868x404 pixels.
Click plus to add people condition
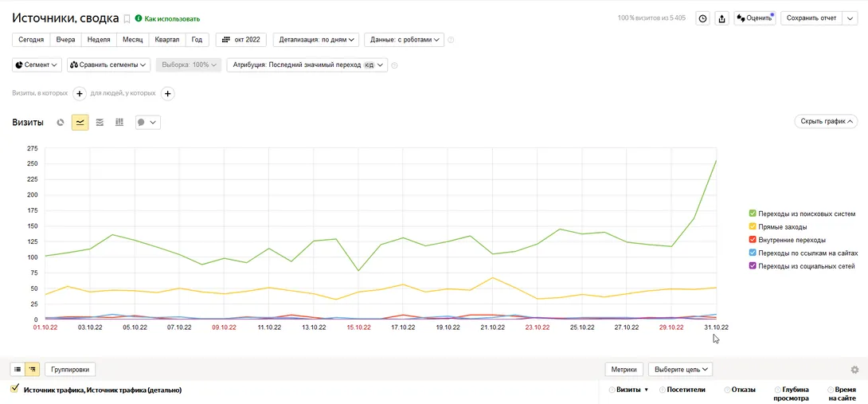(168, 94)
